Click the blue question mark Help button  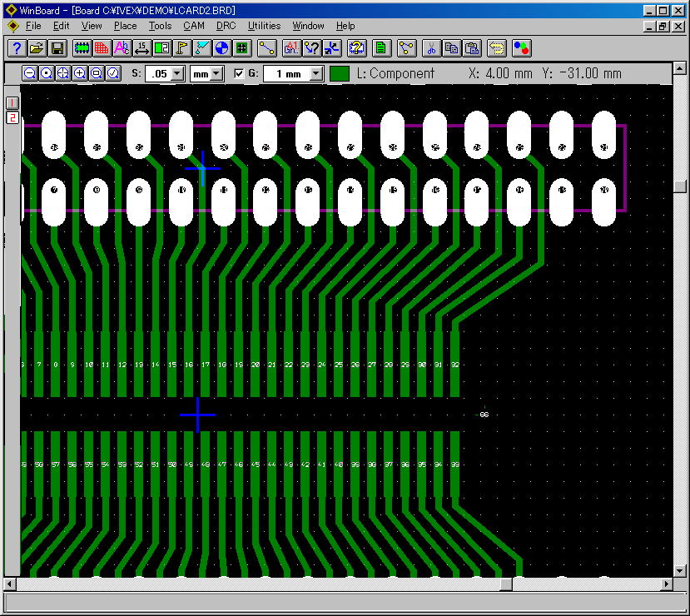coord(16,48)
